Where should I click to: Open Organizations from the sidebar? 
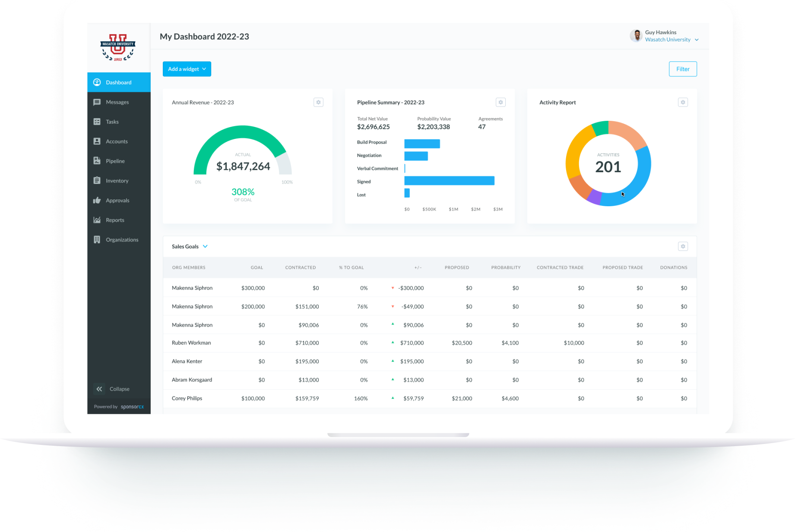pyautogui.click(x=98, y=239)
